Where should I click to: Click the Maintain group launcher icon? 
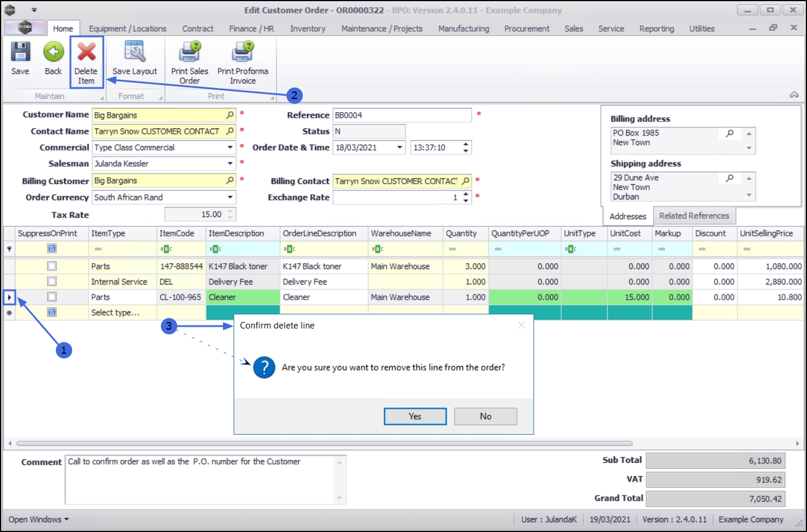102,98
